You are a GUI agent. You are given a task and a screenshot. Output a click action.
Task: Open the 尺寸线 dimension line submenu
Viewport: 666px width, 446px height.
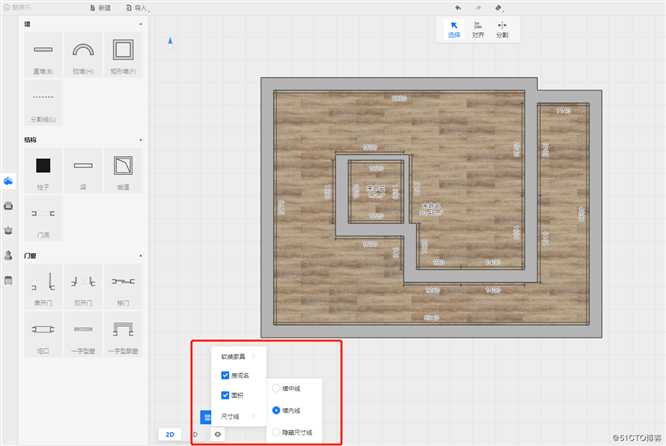coord(239,416)
